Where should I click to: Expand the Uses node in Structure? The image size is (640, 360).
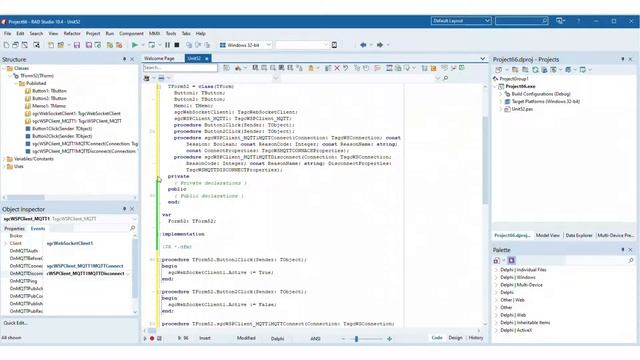coord(4,166)
